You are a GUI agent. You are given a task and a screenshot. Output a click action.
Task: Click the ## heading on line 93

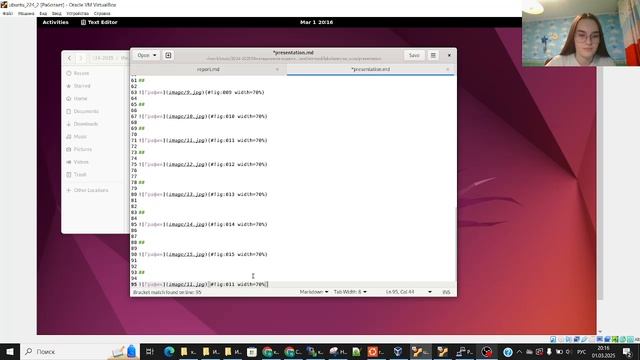[x=142, y=272]
